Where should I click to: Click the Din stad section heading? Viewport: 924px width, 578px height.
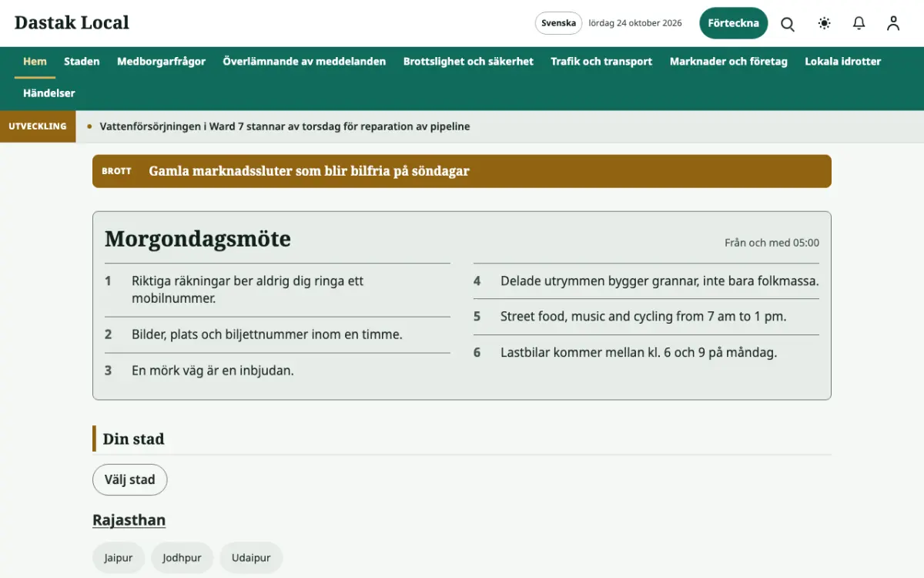point(133,439)
